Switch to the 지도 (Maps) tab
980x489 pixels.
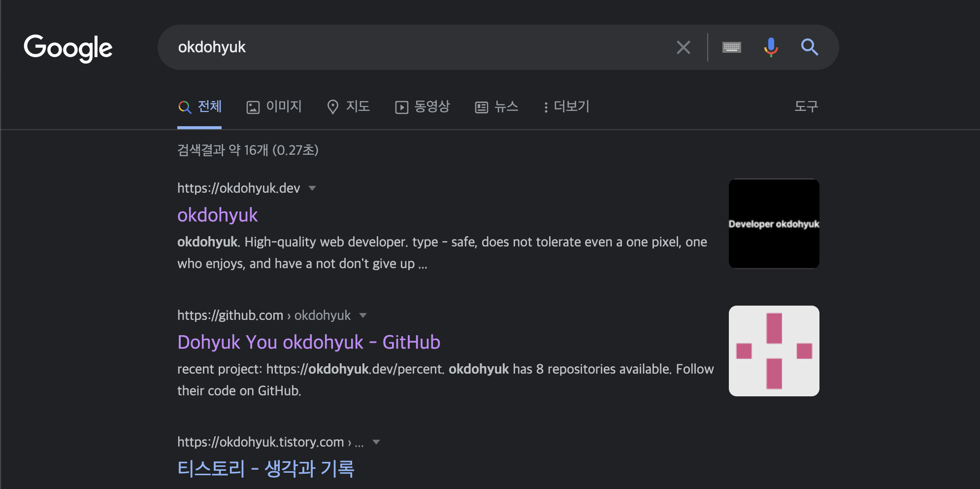[348, 107]
